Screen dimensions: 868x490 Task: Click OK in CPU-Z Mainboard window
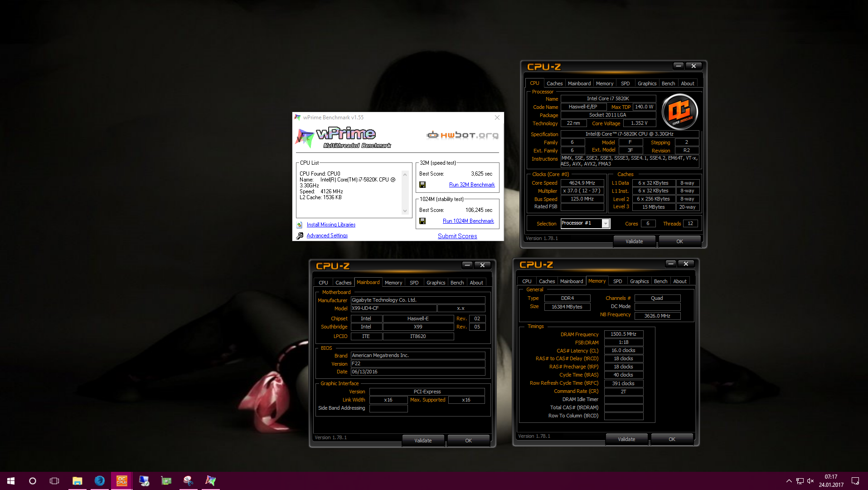[x=468, y=441]
